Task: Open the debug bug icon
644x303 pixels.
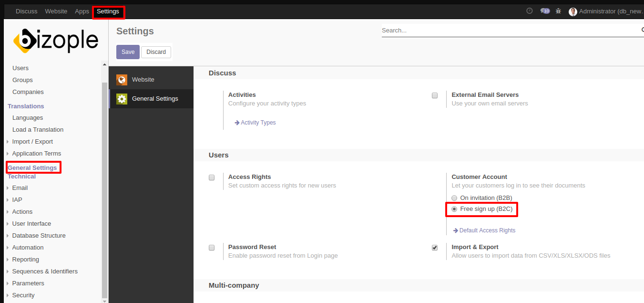Action: (558, 11)
